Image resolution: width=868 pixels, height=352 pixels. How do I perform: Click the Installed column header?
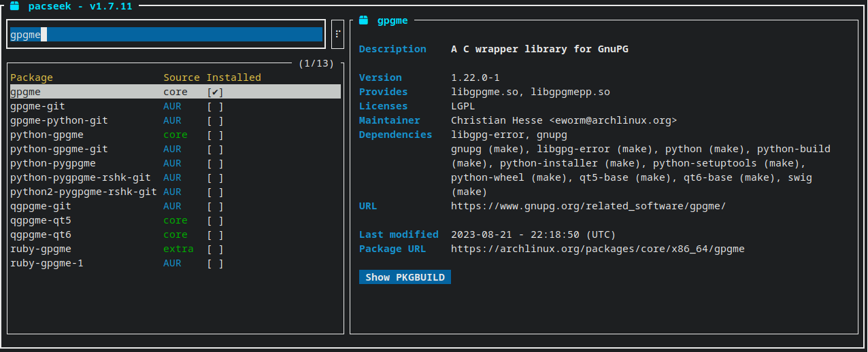pos(234,77)
